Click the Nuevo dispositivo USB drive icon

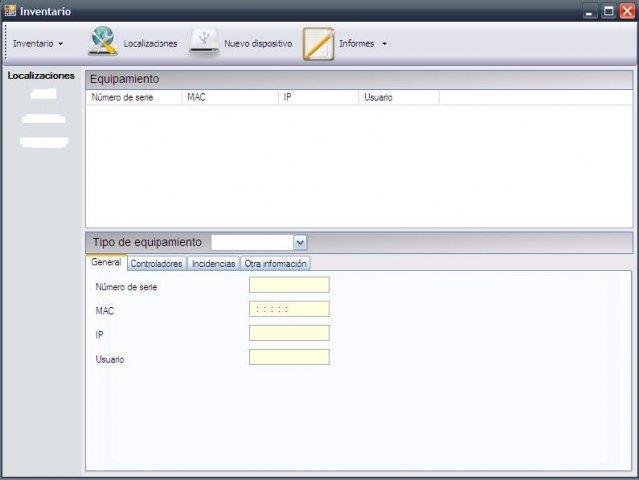pyautogui.click(x=204, y=43)
